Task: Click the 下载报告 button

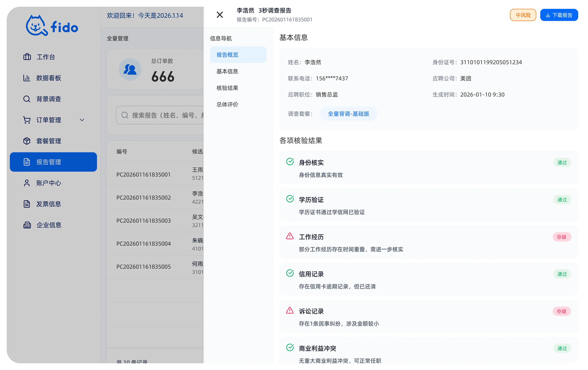Action: pyautogui.click(x=559, y=15)
